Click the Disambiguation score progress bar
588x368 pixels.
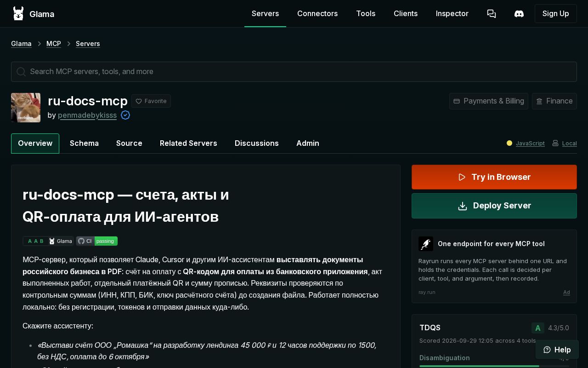click(494, 366)
